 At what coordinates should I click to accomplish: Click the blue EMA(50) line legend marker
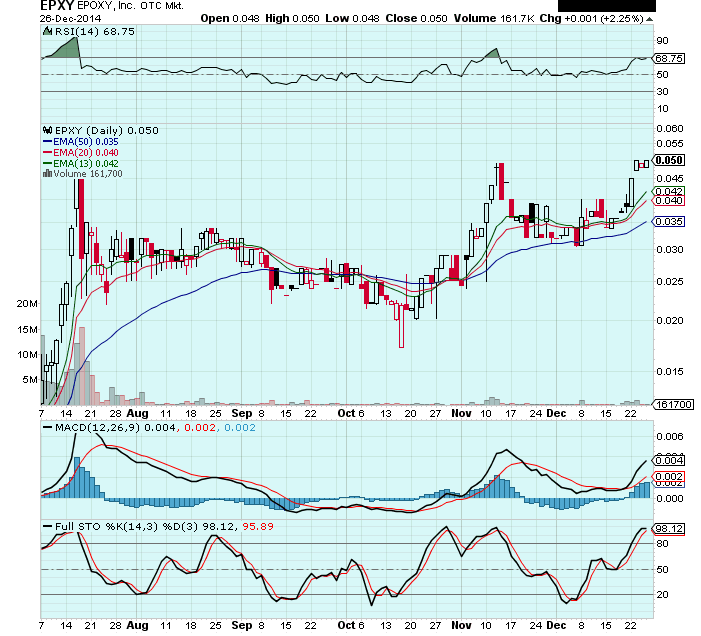pos(47,142)
